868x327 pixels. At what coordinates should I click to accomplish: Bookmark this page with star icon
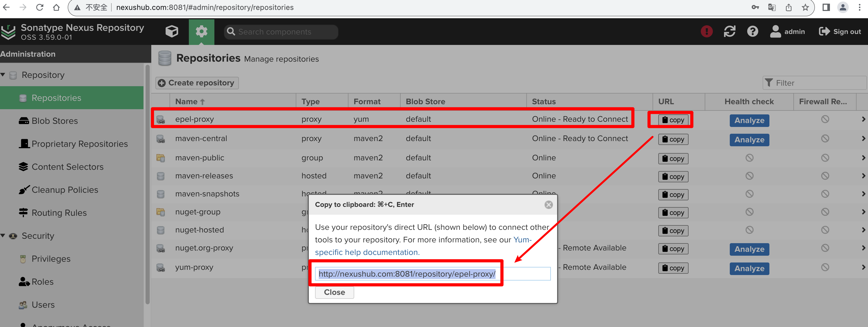tap(805, 7)
